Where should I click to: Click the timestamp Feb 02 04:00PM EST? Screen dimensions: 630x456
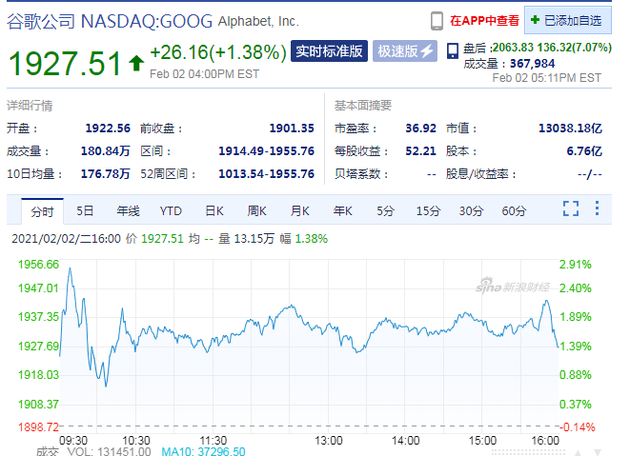[x=205, y=74]
